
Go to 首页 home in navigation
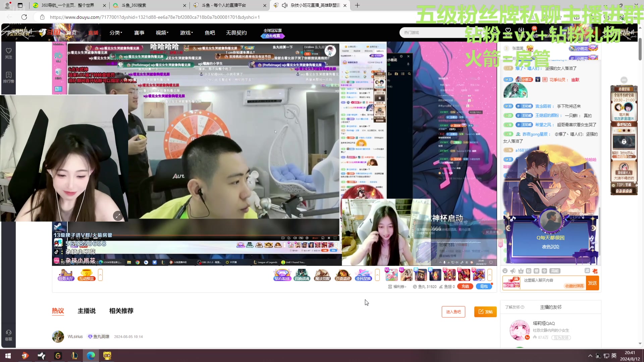[x=71, y=33]
